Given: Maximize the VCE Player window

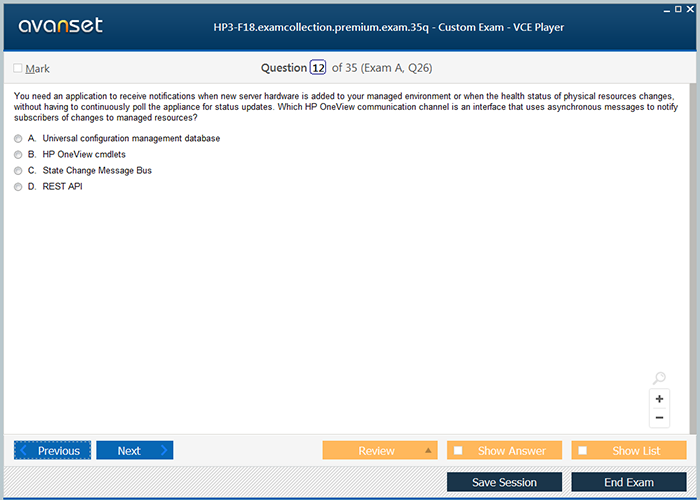Looking at the screenshot, I should tap(677, 8).
